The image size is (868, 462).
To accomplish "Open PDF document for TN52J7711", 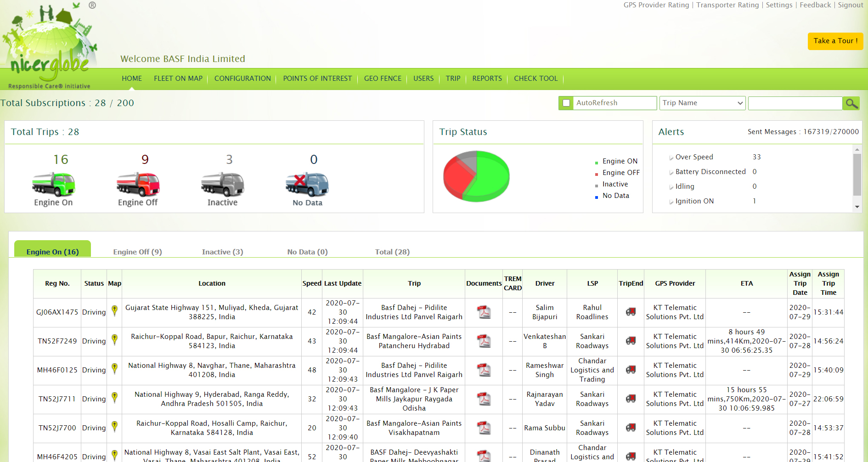I will pyautogui.click(x=484, y=399).
